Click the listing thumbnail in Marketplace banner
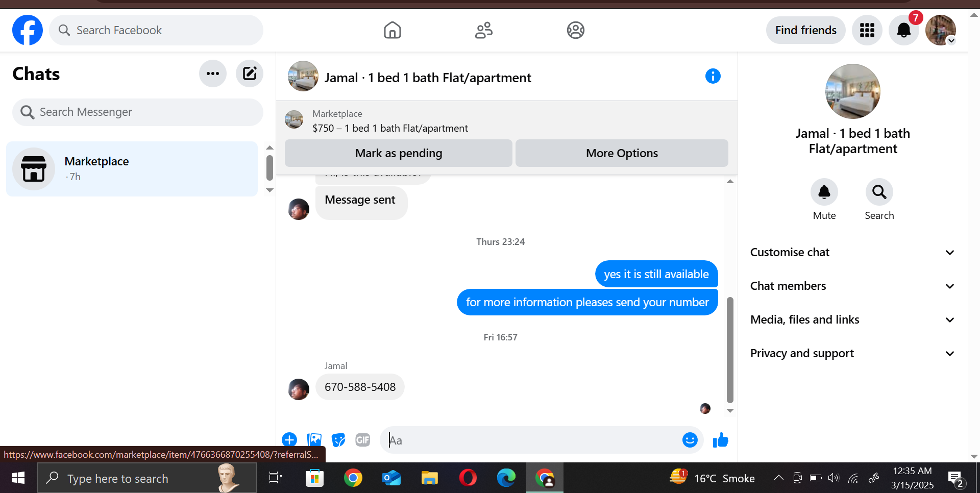This screenshot has width=980, height=493. click(x=294, y=119)
